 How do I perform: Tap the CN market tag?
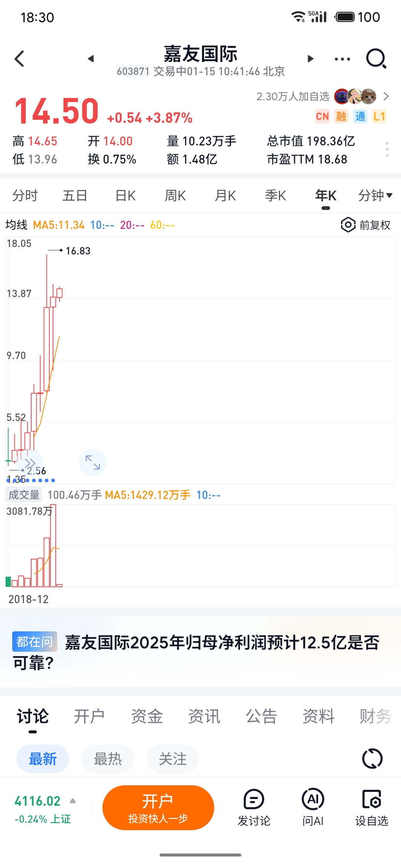coord(322,116)
